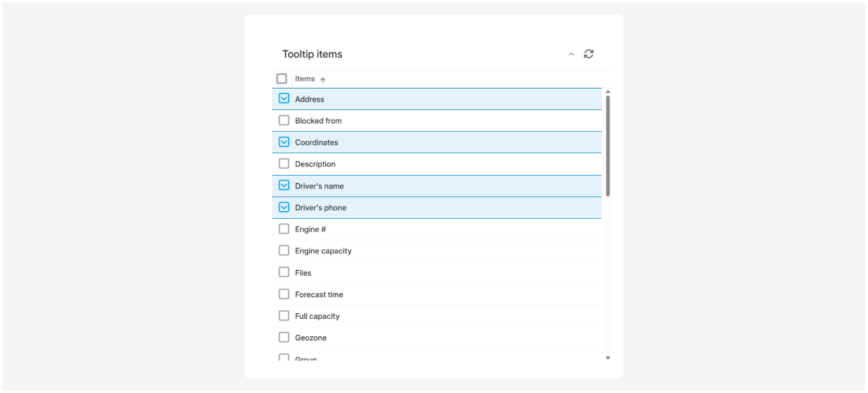Enable the Blocked from checkbox
The image size is (868, 393).
(x=284, y=120)
